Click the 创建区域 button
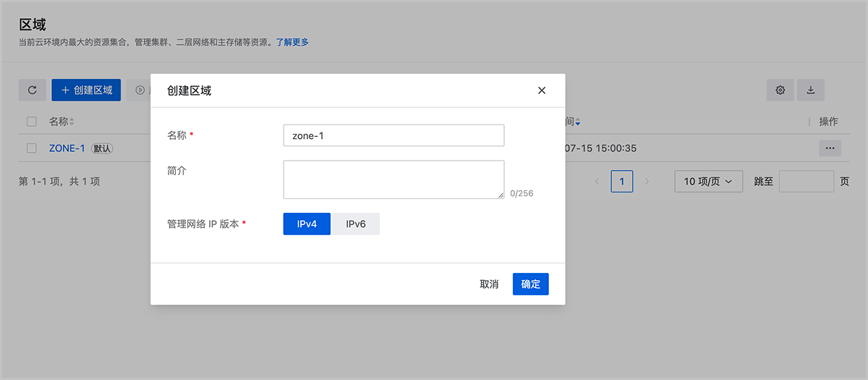Screen dimensions: 868x380 pos(86,90)
